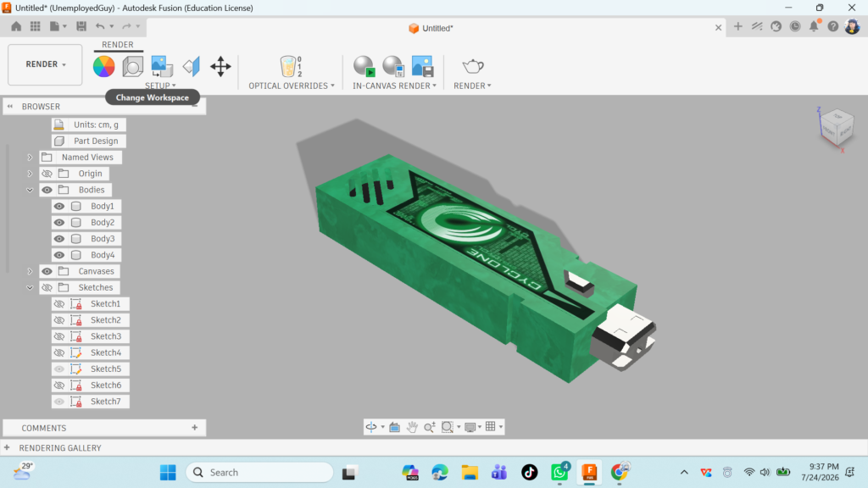
Task: Collapse the Browser panel arrows
Action: [x=10, y=106]
